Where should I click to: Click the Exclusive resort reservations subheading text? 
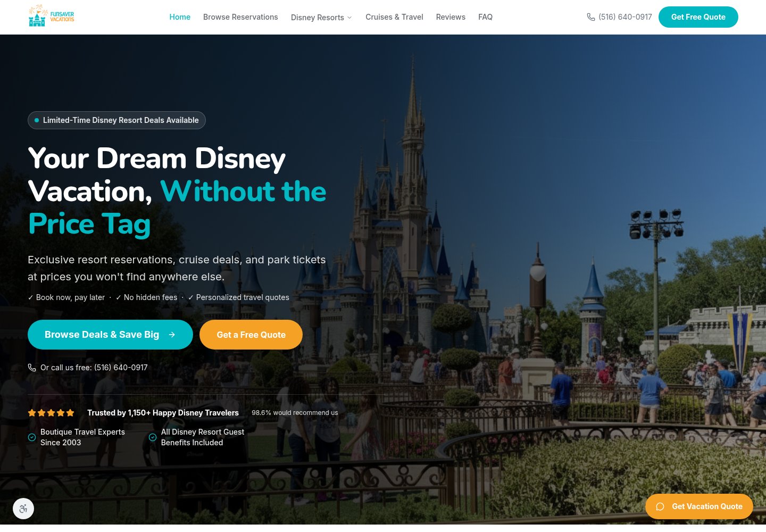coord(177,268)
